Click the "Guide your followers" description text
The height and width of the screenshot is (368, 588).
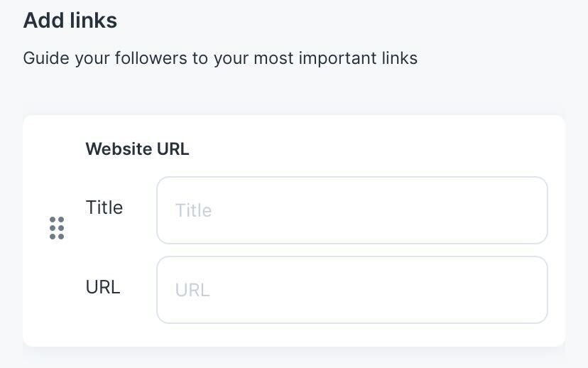[x=220, y=58]
